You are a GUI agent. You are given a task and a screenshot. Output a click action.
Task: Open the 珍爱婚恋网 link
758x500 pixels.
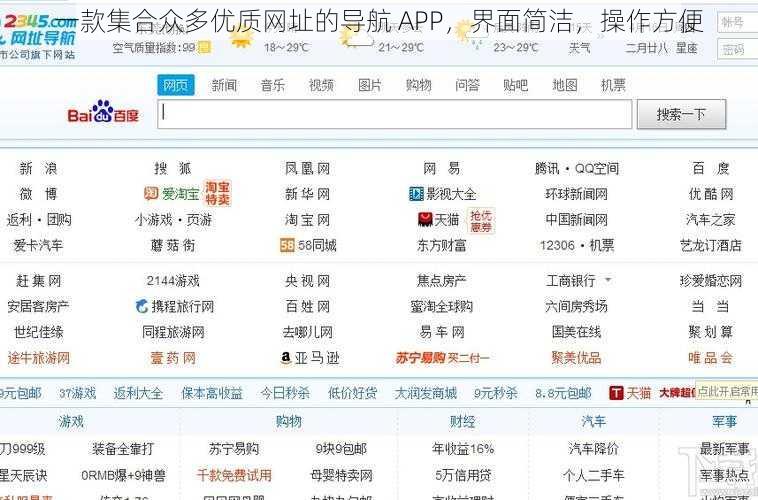pyautogui.click(x=711, y=280)
